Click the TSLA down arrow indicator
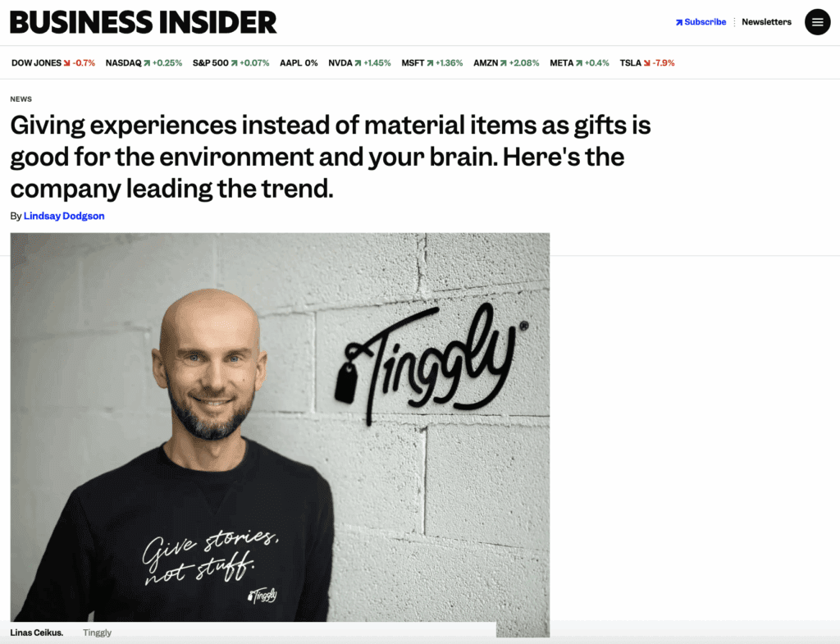The image size is (840, 644). [x=647, y=63]
